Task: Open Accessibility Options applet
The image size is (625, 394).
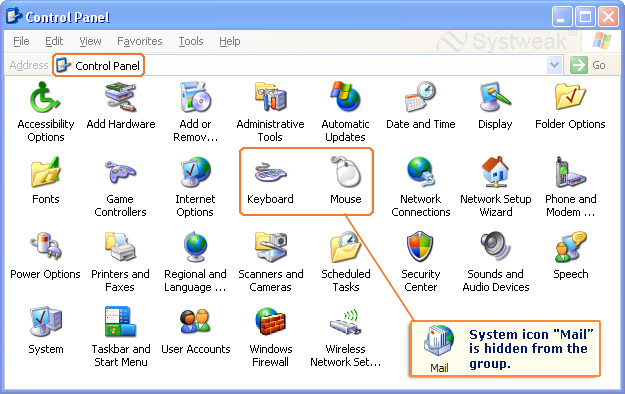Action: (45, 97)
